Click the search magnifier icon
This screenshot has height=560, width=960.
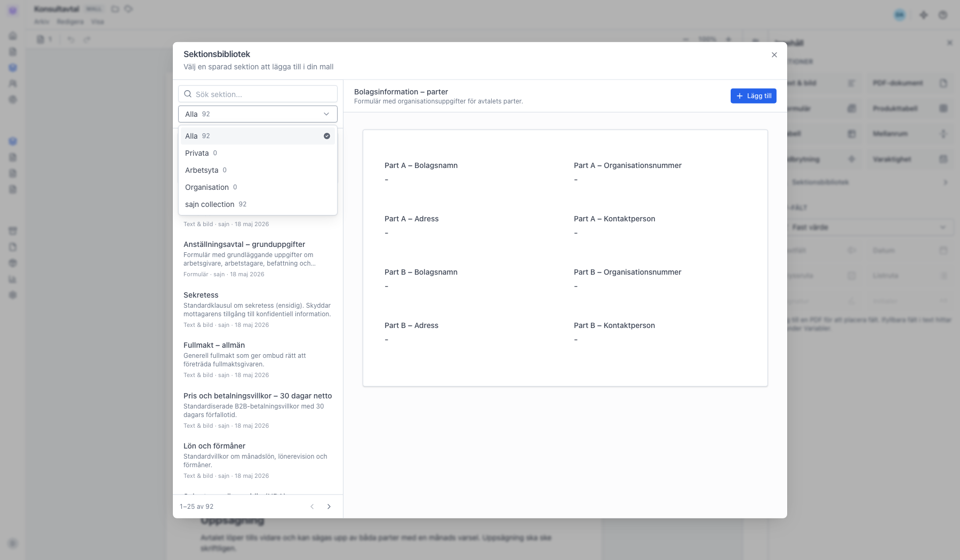click(x=188, y=94)
